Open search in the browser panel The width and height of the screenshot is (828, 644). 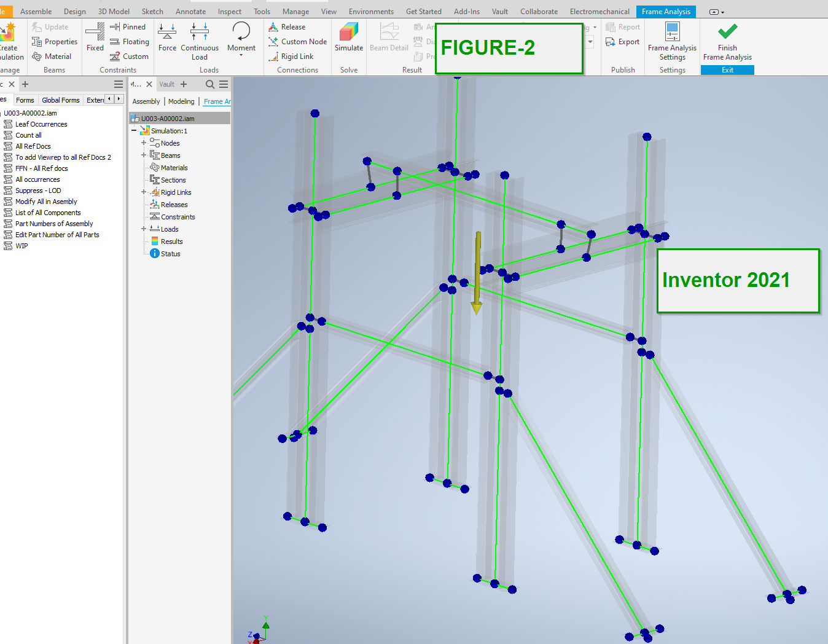[x=210, y=84]
